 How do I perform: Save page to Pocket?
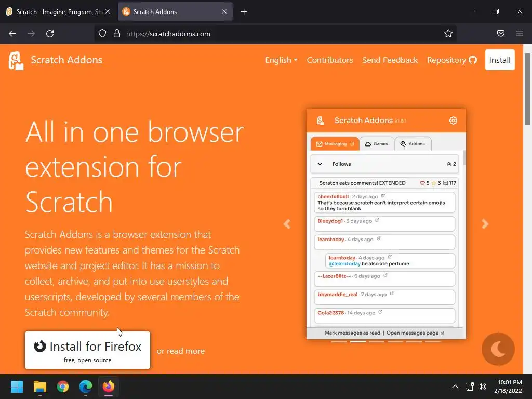coord(501,34)
